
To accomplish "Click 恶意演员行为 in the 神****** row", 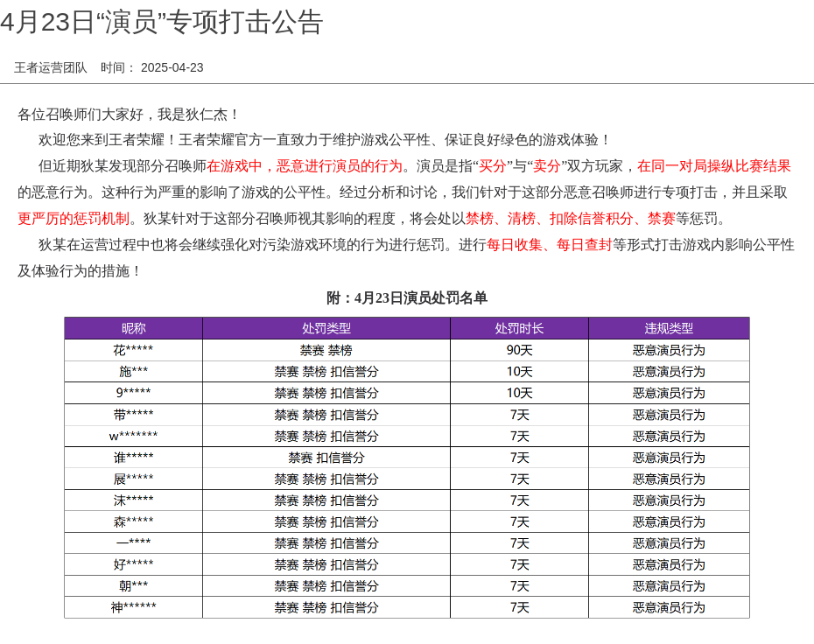I will point(669,607).
